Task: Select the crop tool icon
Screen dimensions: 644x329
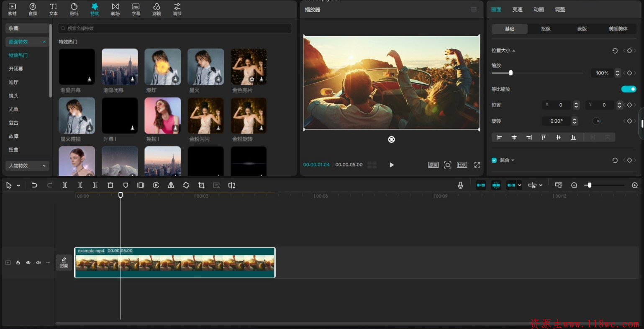Action: tap(201, 185)
